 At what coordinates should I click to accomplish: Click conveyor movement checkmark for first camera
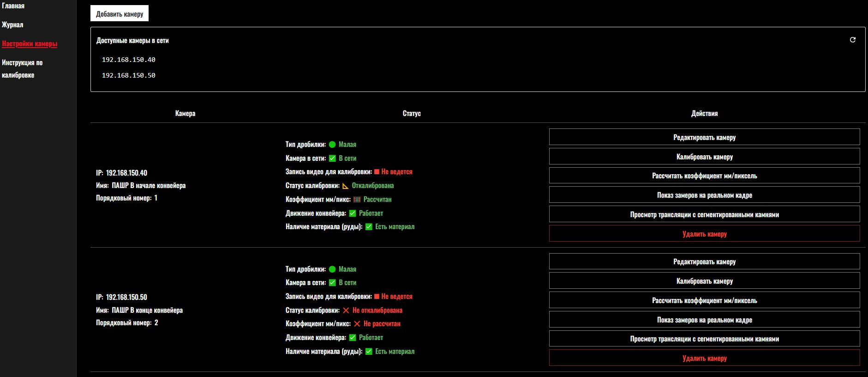tap(353, 213)
